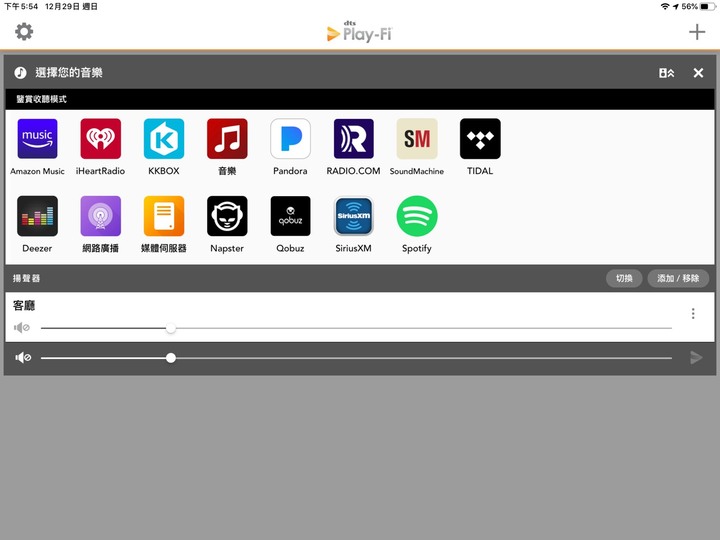Select Deezer music service

tap(37, 216)
